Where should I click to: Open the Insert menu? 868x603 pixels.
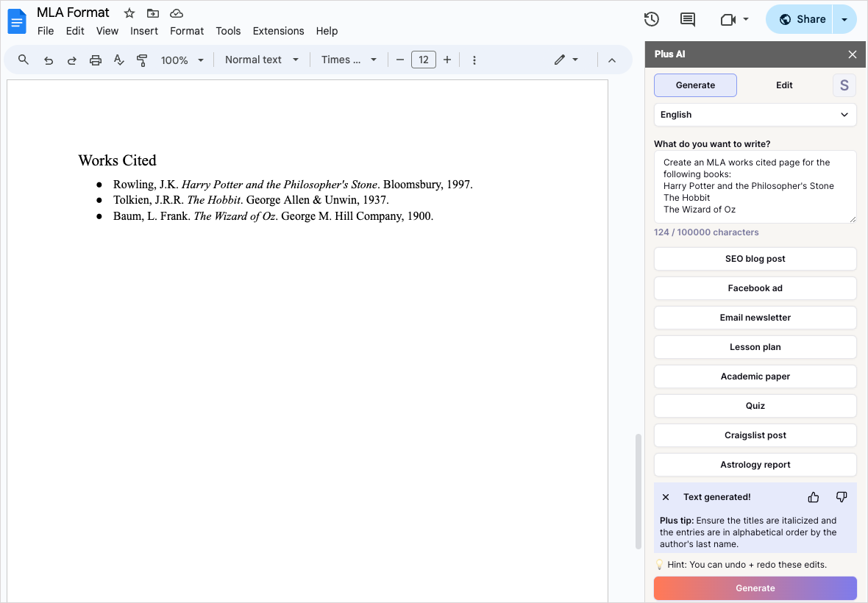point(144,31)
